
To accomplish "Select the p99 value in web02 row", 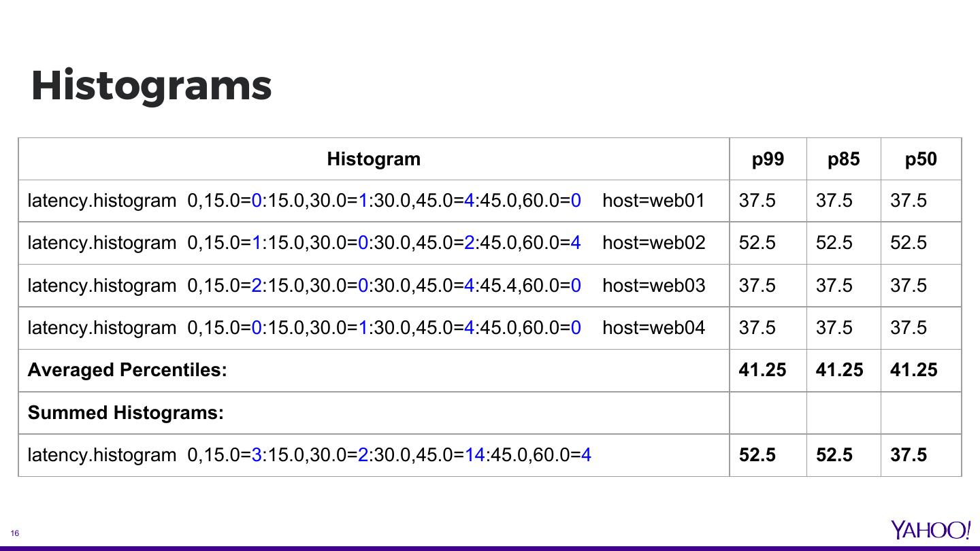I will 757,243.
